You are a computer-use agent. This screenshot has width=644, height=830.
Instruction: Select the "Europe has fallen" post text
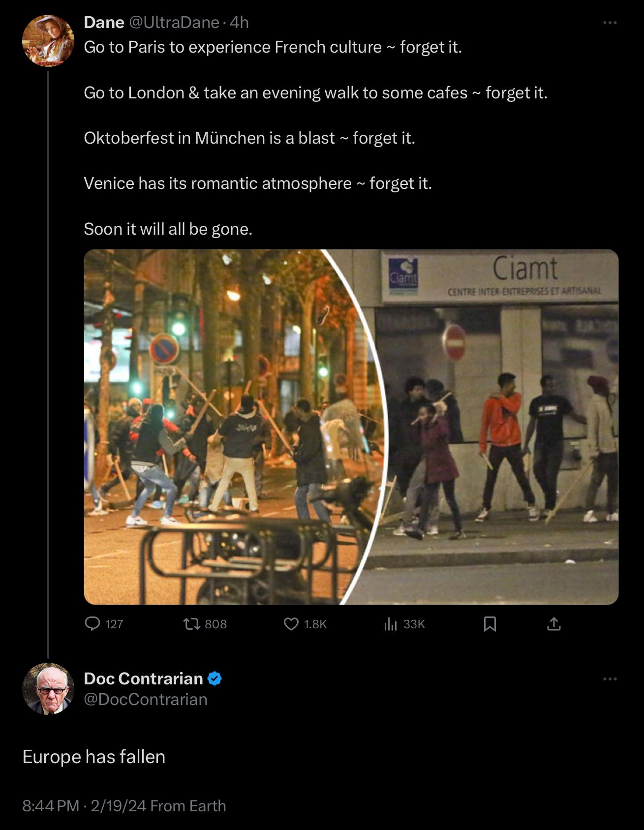[x=94, y=757]
